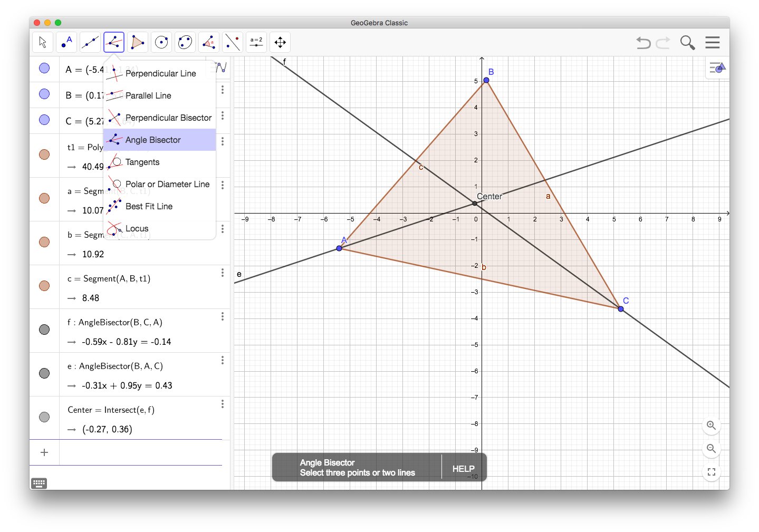Open the GeoGebra hamburger menu
The image size is (759, 532).
pos(712,42)
